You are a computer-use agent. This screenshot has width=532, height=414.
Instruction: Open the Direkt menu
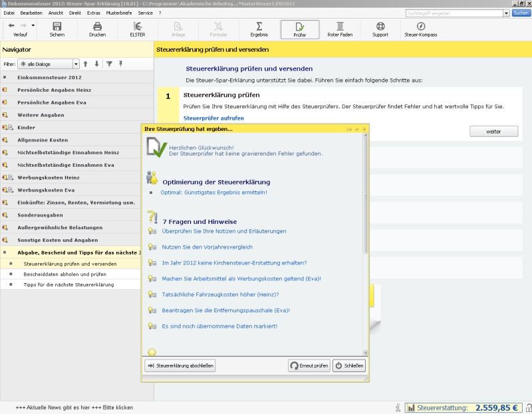tap(75, 13)
